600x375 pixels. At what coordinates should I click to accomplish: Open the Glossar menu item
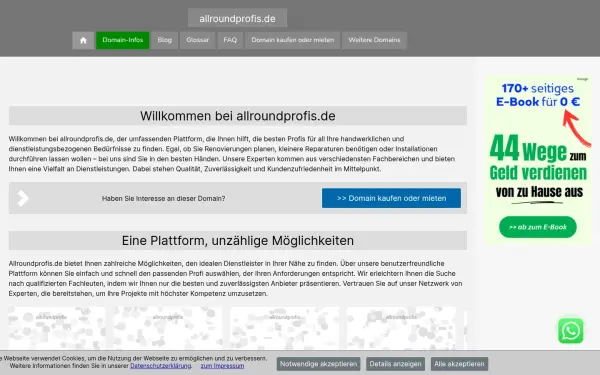197,40
